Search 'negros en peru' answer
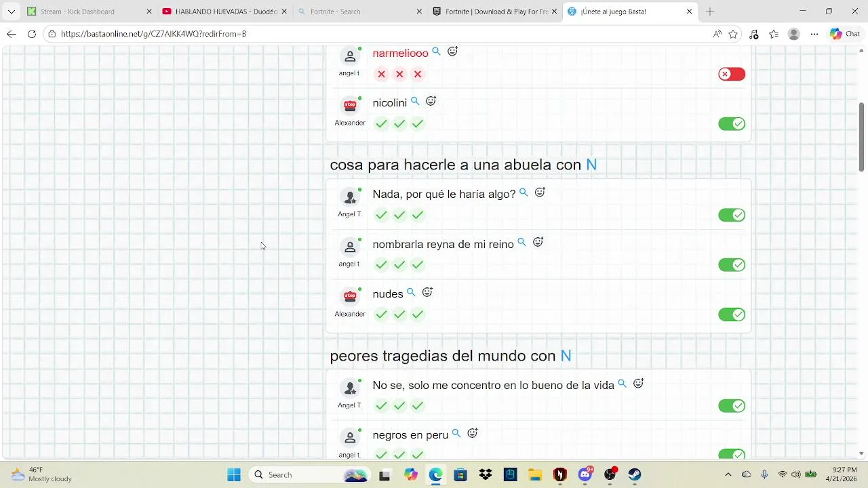Screen dimensions: 868x488 (x=456, y=434)
